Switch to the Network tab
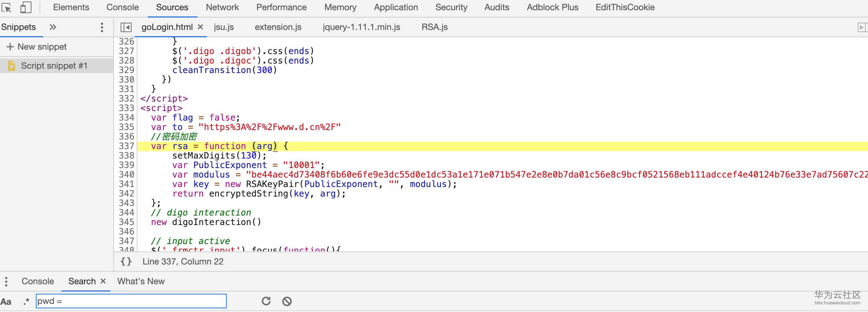This screenshot has width=868, height=312. coord(222,7)
